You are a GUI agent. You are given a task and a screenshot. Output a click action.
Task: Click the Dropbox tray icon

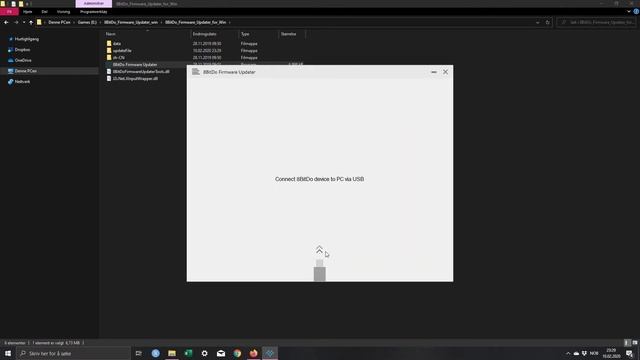(x=584, y=353)
